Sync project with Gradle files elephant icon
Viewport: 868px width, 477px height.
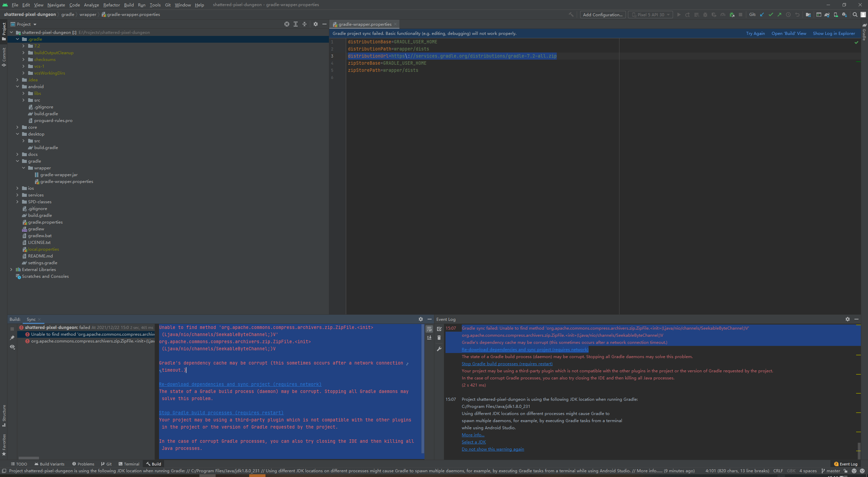coord(827,15)
